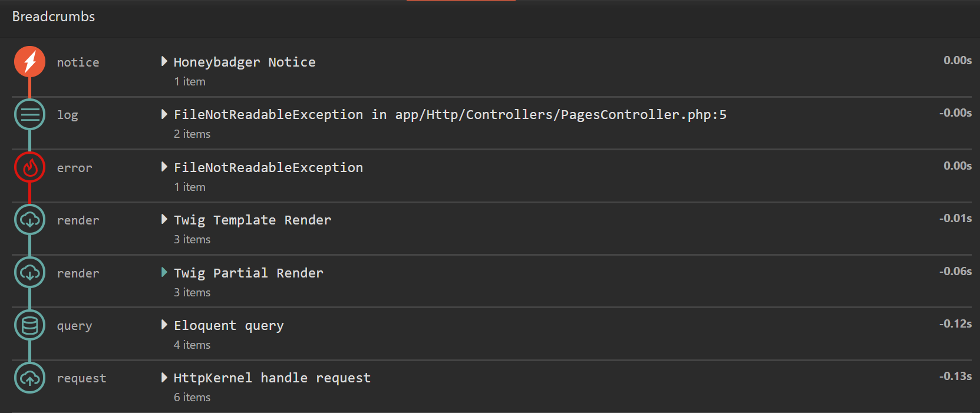980x413 pixels.
Task: Click the log entry lines icon
Action: [29, 115]
